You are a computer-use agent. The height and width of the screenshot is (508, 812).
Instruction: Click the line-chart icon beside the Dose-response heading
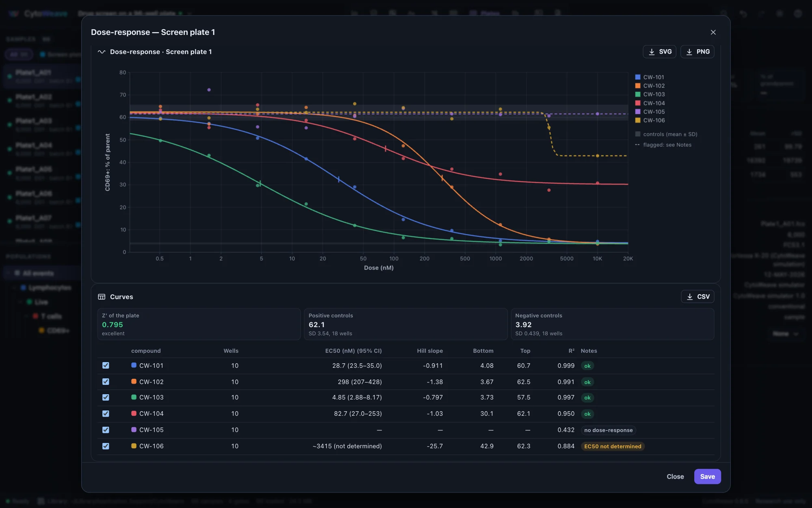pos(101,52)
